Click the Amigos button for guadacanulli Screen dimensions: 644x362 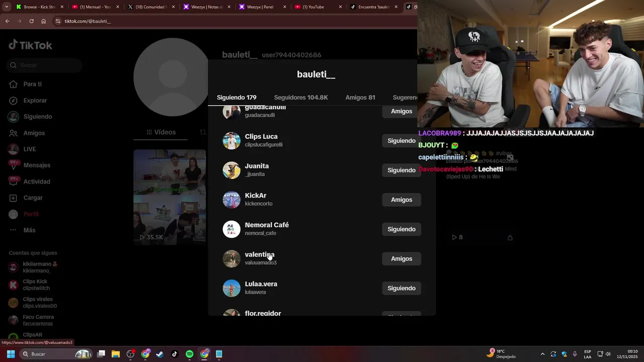coord(401,111)
